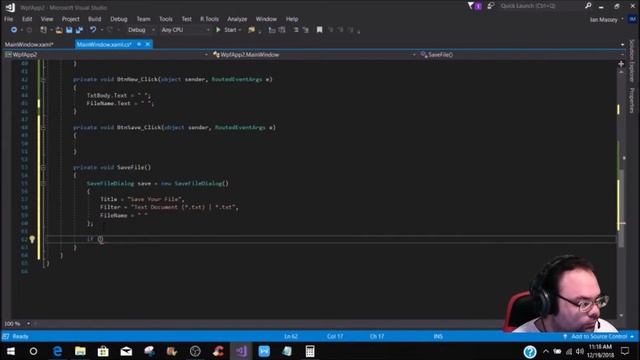Click the IM account avatar badge
The height and width of the screenshot is (360, 640).
(x=632, y=19)
